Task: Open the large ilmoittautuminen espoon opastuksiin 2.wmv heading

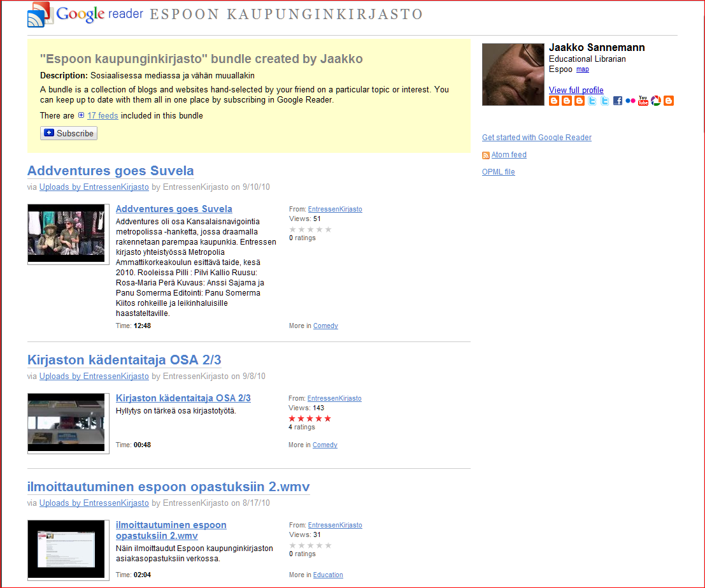Action: (169, 487)
